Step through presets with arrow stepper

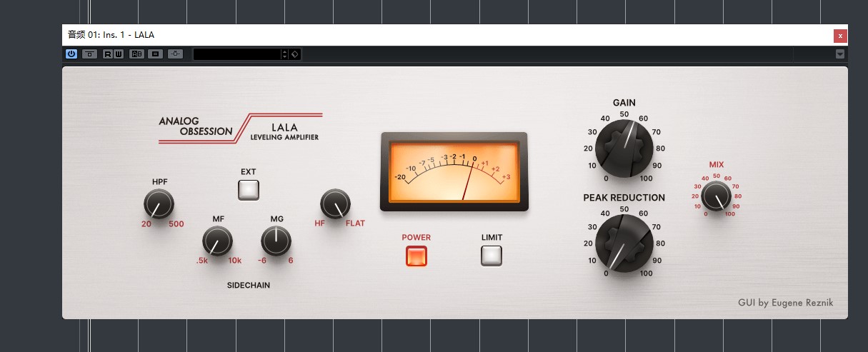tap(285, 54)
